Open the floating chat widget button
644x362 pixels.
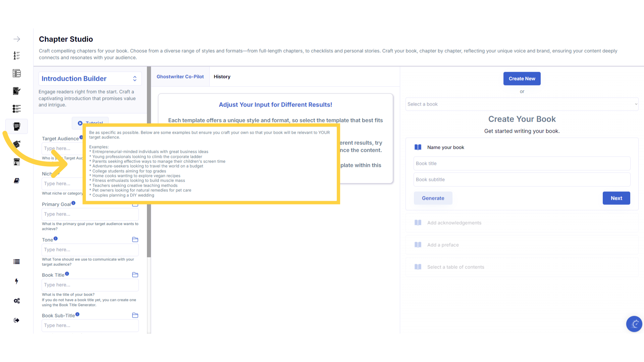[x=634, y=324]
